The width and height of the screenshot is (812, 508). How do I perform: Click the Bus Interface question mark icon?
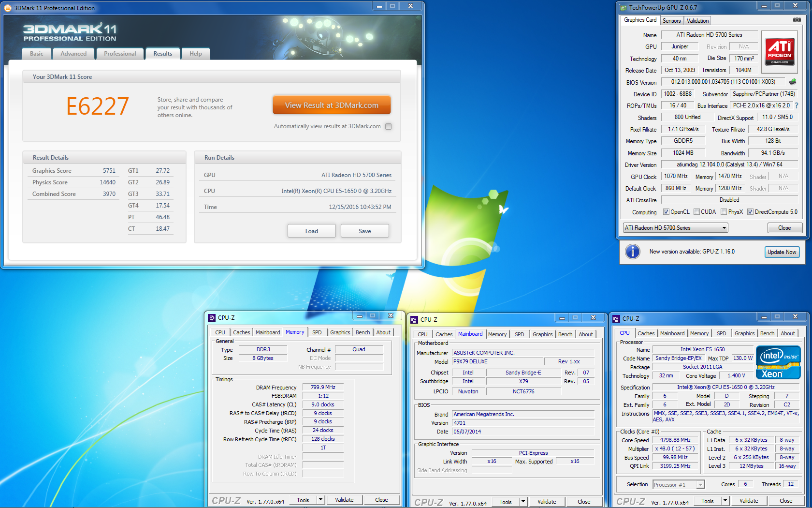point(797,105)
